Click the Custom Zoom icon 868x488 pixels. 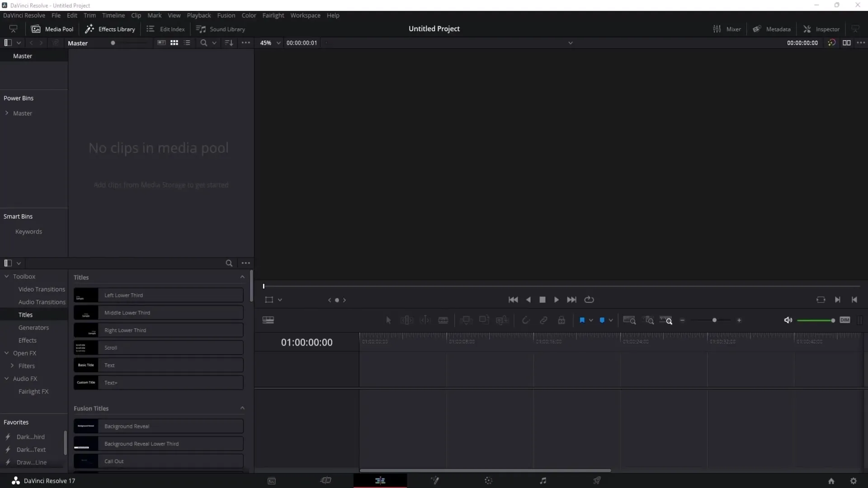click(666, 320)
